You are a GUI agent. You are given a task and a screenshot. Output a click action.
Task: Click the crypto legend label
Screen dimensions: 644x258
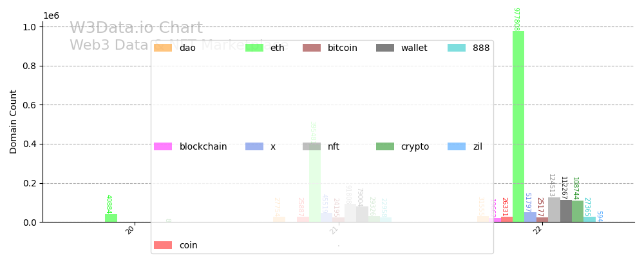[415, 146]
